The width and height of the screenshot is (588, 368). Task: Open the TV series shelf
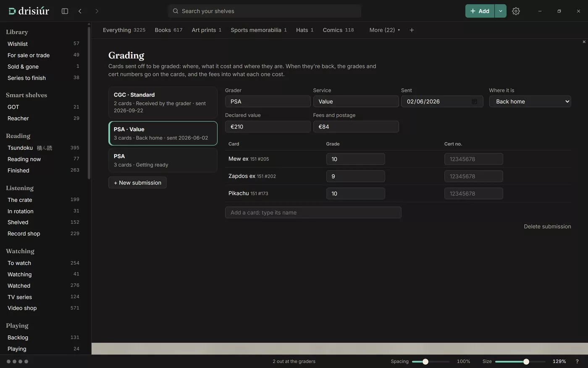pyautogui.click(x=44, y=297)
